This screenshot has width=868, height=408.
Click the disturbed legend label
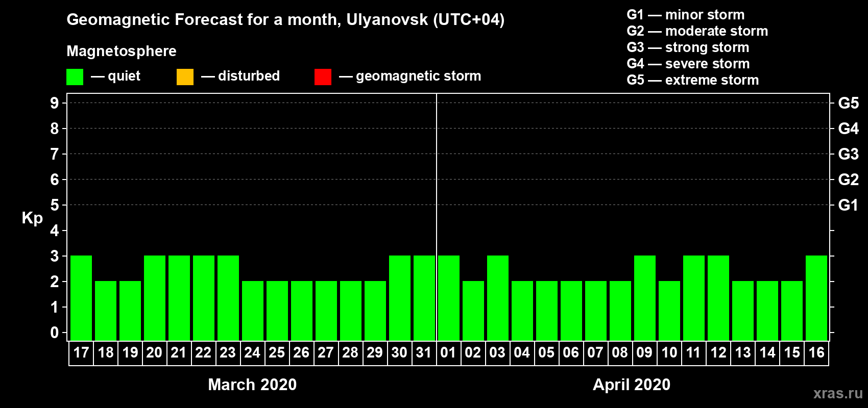[x=249, y=76]
